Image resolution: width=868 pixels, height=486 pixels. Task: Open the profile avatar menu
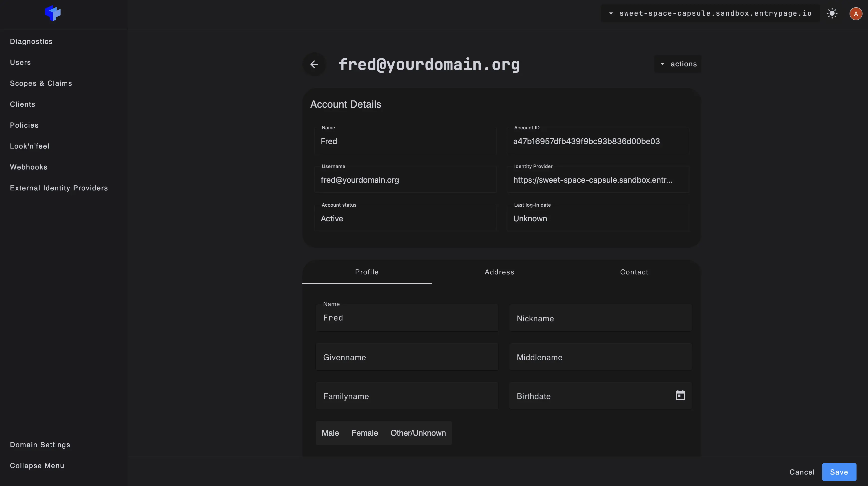(855, 13)
